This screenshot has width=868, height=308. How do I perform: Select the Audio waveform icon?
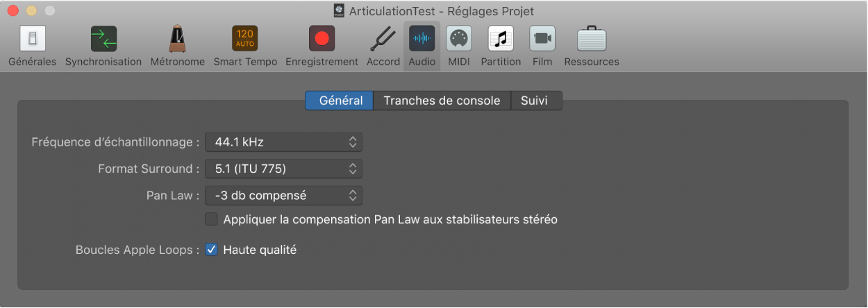coord(422,39)
